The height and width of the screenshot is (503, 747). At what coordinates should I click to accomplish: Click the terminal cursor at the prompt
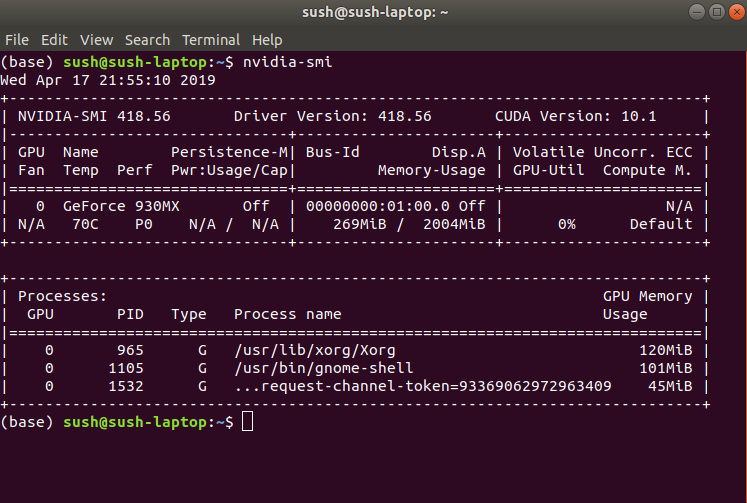tap(247, 422)
